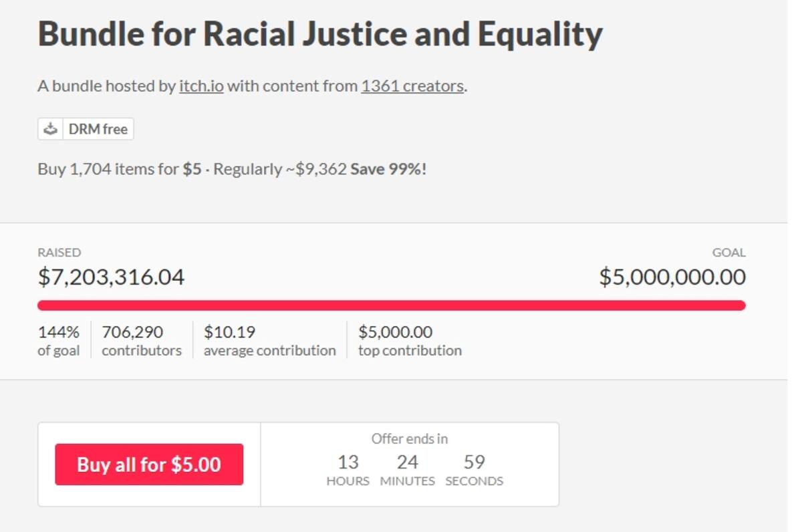Click the Buy all for $5.00 button
This screenshot has width=802, height=532.
149,464
